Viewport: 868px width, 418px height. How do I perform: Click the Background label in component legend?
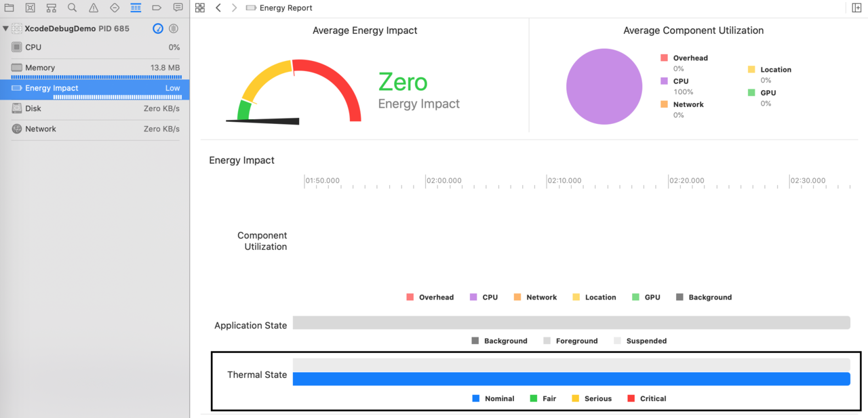[x=710, y=297]
